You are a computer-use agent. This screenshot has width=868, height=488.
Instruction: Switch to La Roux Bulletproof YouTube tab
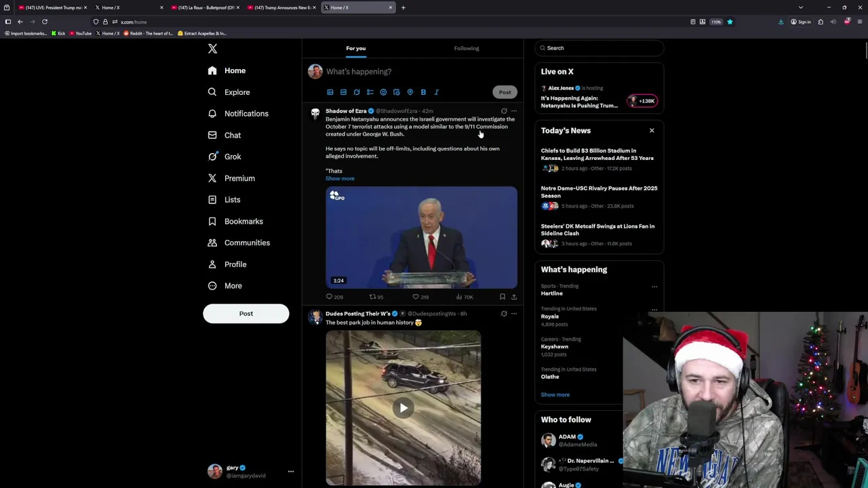205,7
